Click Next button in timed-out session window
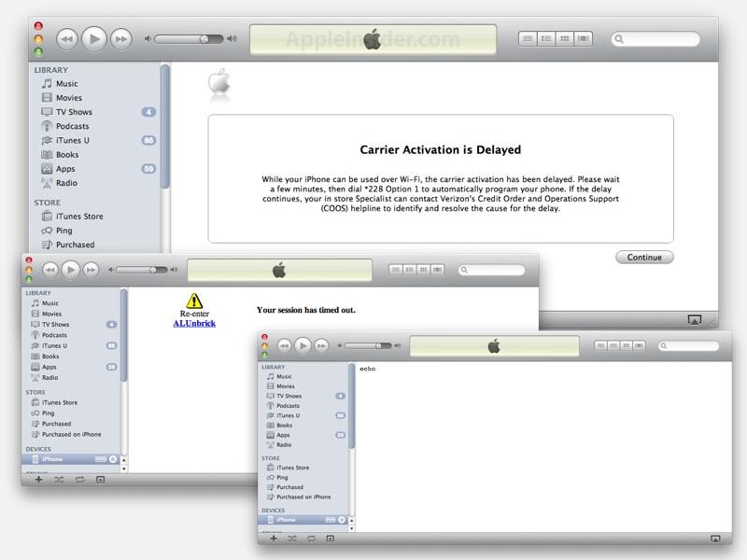Viewport: 747px width, 560px height. [x=91, y=270]
